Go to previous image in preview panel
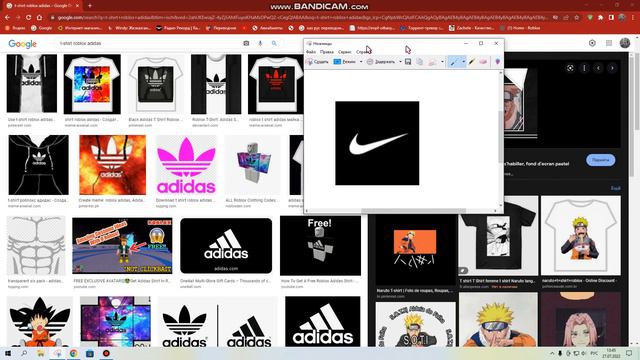Image resolution: width=640 pixels, height=360 pixels. [598, 68]
